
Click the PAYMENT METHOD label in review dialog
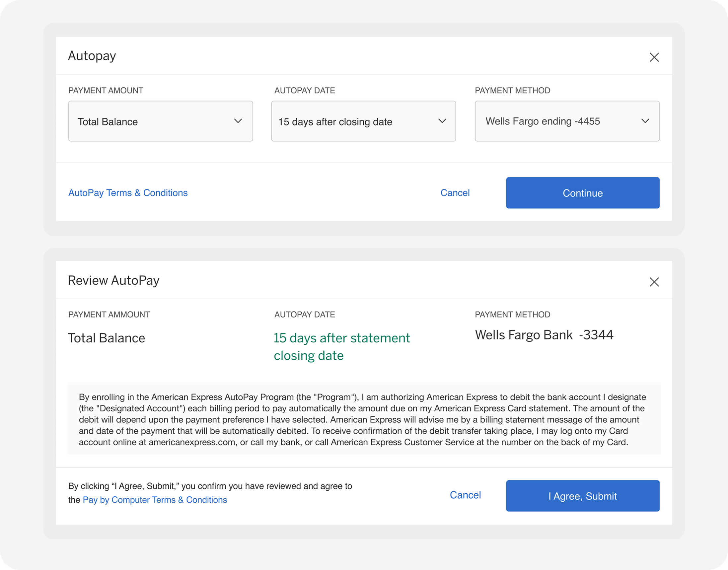(513, 315)
